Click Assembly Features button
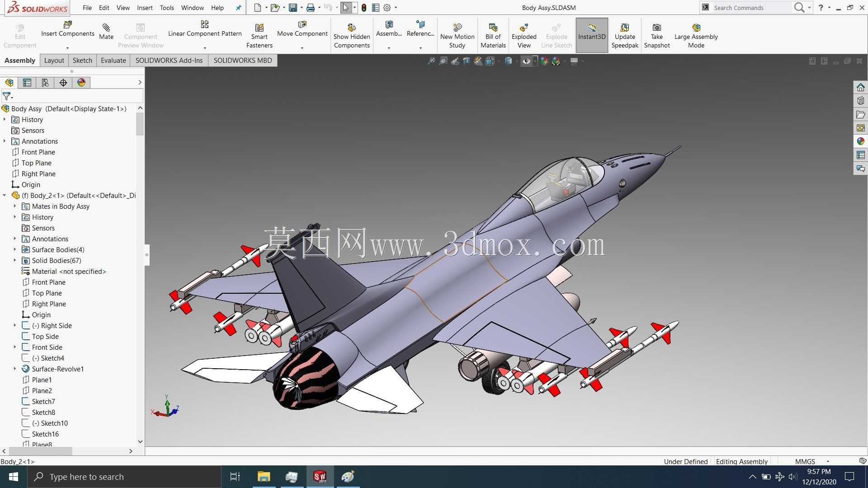This screenshot has height=488, width=868. point(389,29)
